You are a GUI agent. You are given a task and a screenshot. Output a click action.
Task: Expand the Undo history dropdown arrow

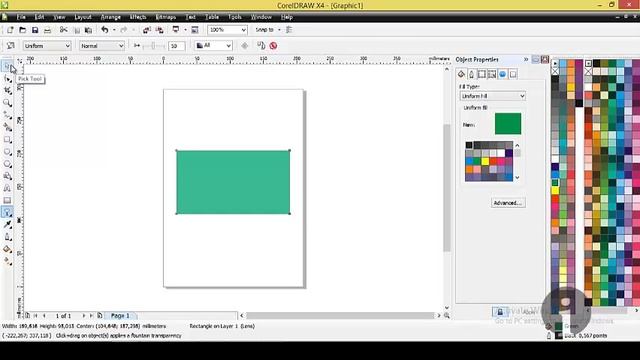114,30
